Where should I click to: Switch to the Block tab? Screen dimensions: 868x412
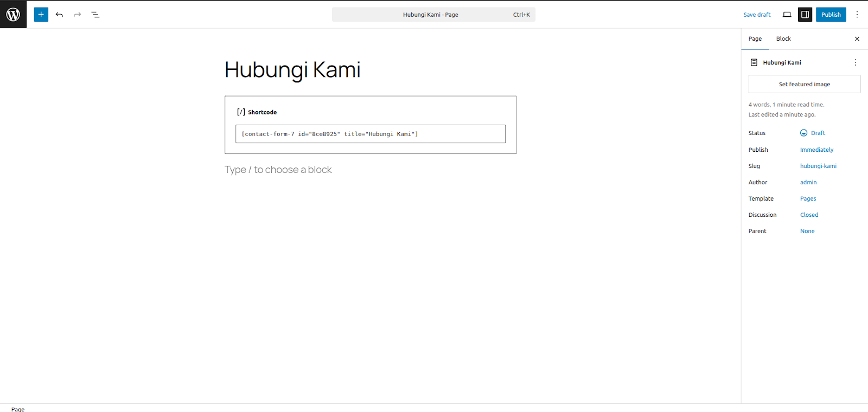[x=783, y=39]
